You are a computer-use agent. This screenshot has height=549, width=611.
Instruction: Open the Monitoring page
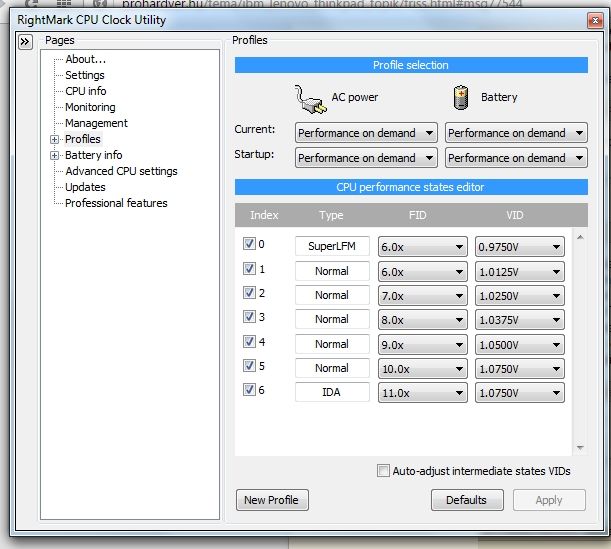click(90, 107)
